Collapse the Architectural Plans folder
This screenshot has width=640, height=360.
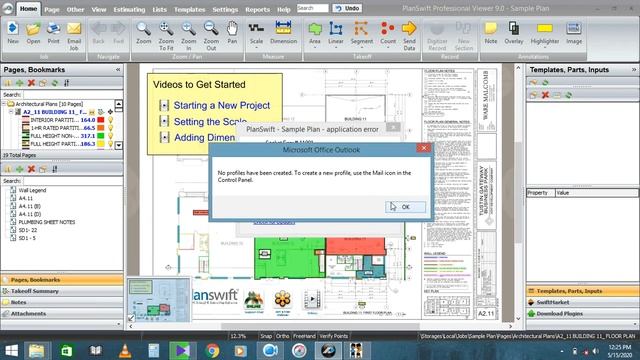4,104
